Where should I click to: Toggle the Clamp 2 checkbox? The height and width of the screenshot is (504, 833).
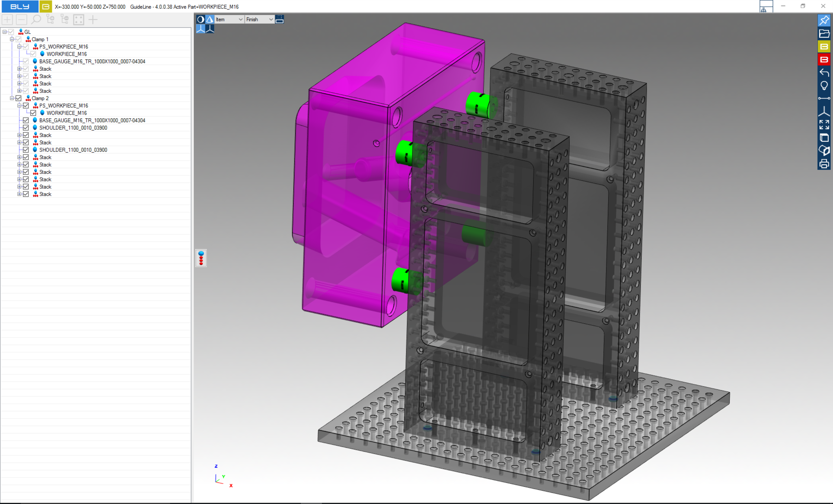(x=19, y=98)
